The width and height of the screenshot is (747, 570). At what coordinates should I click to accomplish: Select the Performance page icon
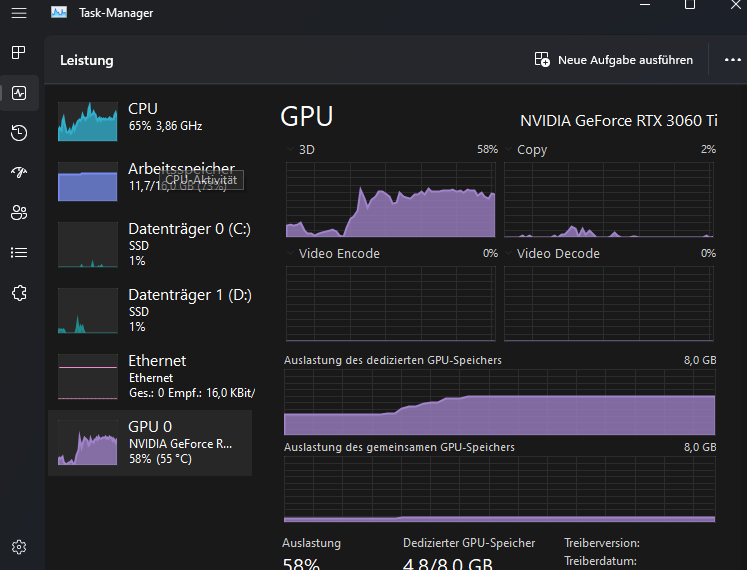click(x=18, y=93)
